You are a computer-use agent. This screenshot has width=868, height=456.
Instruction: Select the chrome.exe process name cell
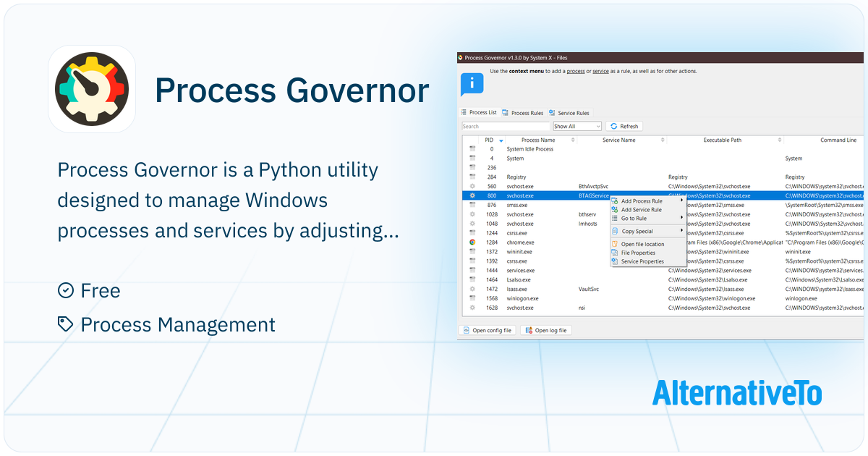520,242
